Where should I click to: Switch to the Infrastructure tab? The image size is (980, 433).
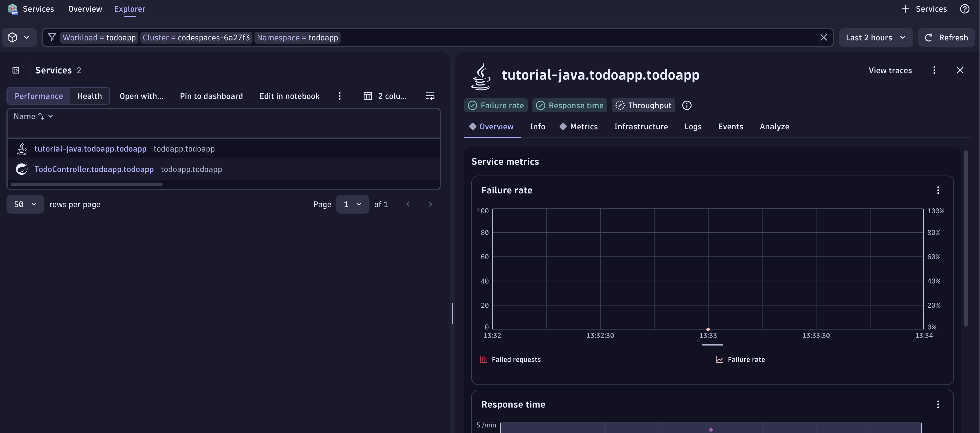click(641, 126)
